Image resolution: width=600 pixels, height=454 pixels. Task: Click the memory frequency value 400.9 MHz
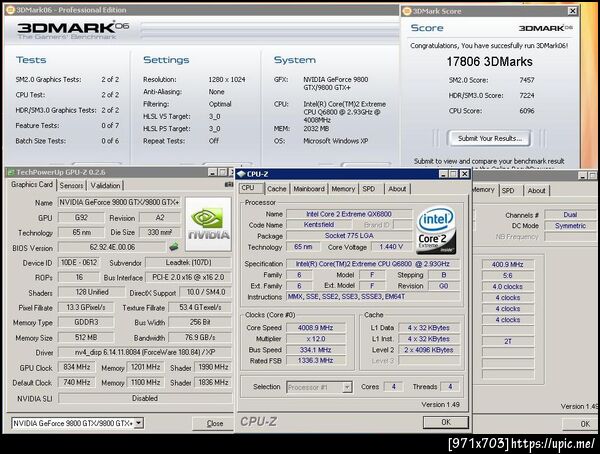coord(507,265)
